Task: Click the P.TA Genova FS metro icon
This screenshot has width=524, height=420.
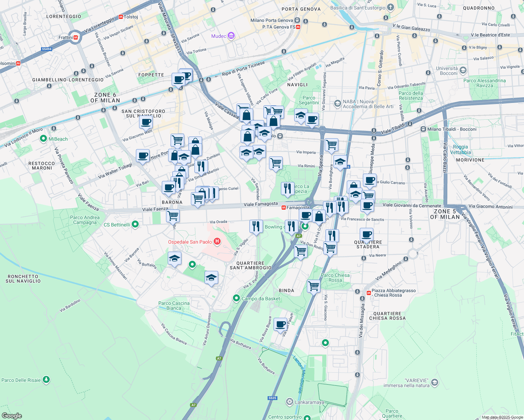Action: (298, 27)
